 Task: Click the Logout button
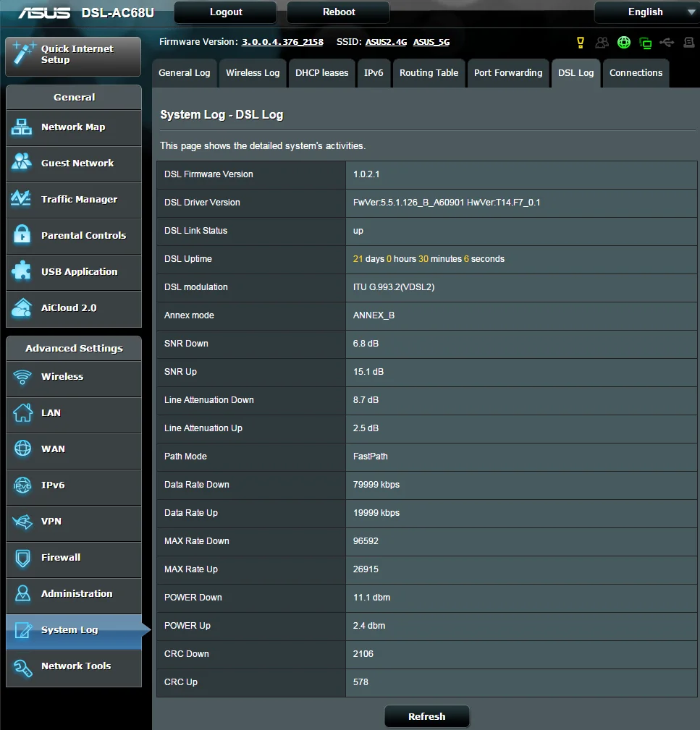tap(226, 12)
